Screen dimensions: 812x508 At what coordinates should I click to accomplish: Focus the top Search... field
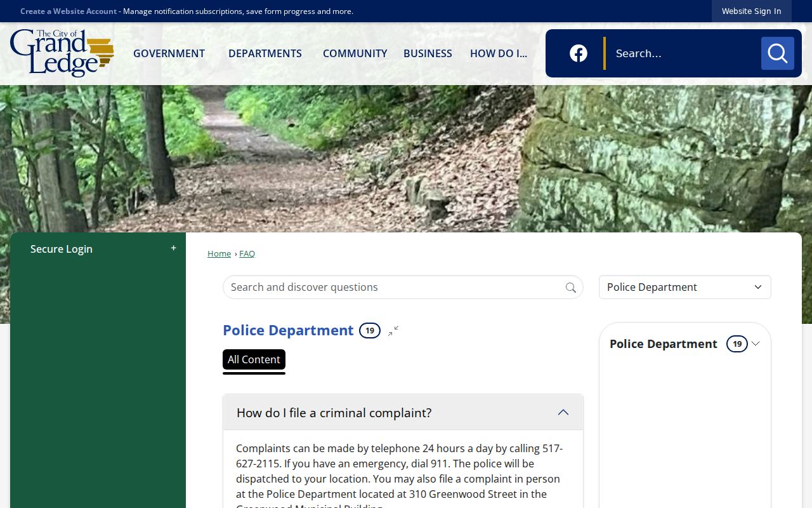[x=684, y=53]
